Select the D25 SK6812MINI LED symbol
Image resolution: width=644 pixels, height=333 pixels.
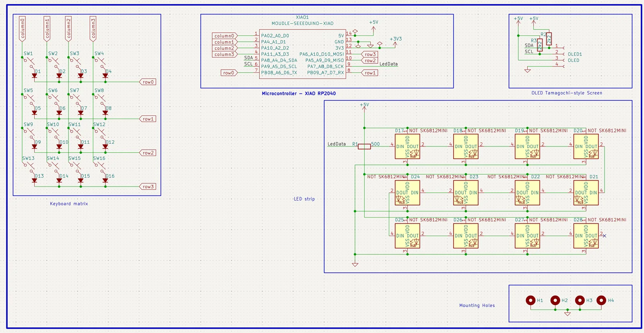coord(407,236)
